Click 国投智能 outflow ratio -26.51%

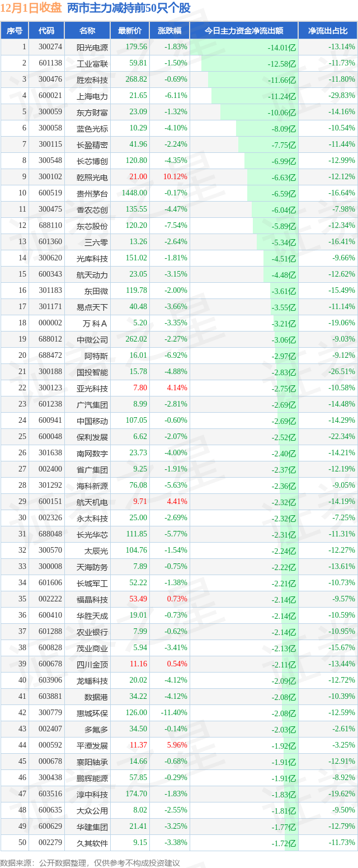click(x=342, y=372)
